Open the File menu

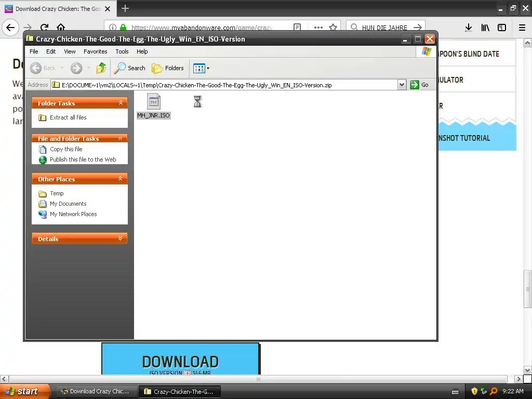click(34, 51)
